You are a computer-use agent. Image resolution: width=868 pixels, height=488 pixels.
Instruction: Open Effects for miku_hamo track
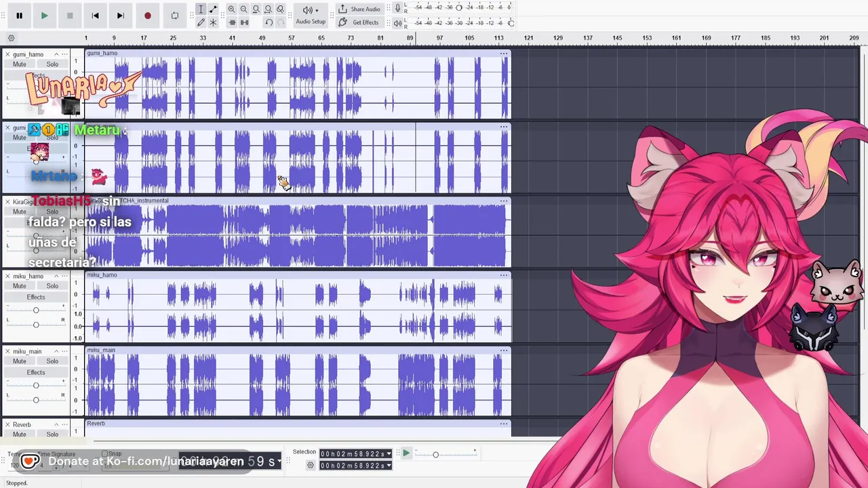(36, 297)
